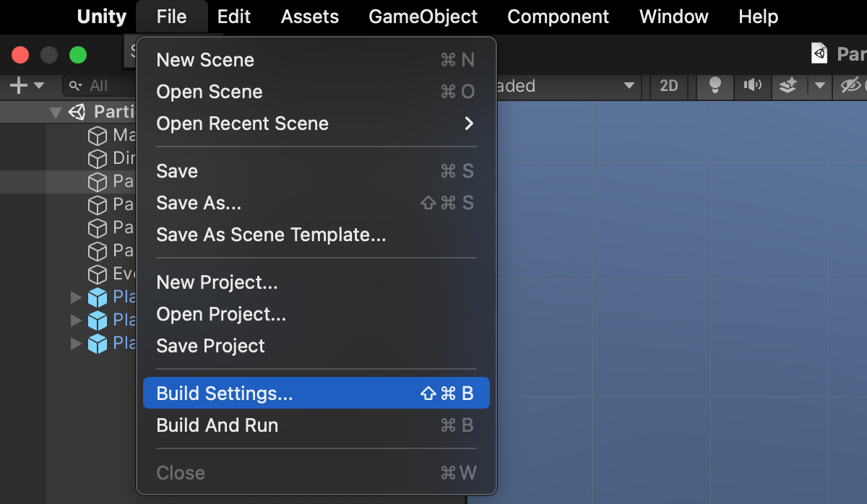Open the effects dropdown arrow in the toolbar
Viewport: 867px width, 504px height.
point(819,86)
